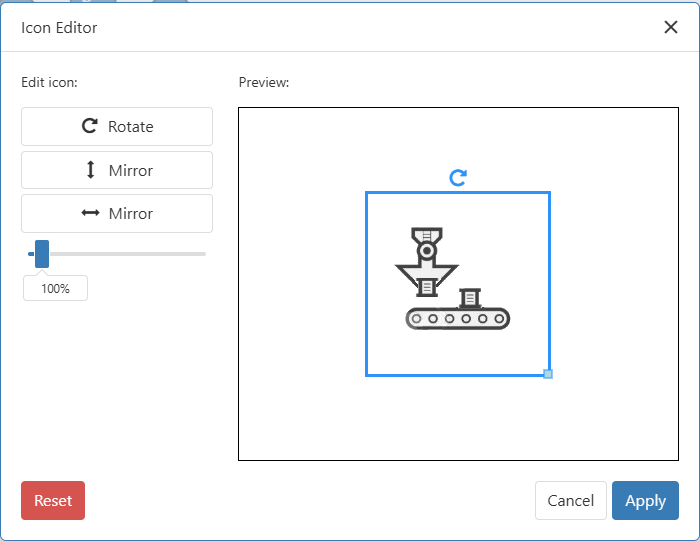
Task: Click the horizontal double-arrow mirror icon
Action: click(x=91, y=213)
